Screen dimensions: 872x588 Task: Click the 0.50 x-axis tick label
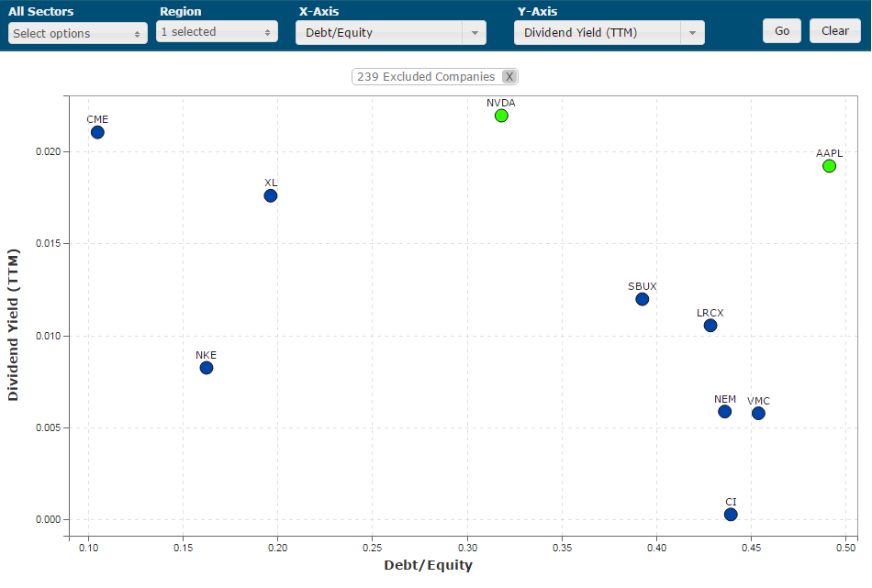point(846,548)
